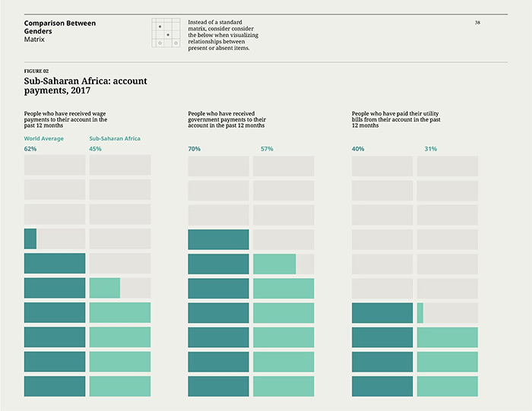Click page number 38
Screen dimensions: 532x411
tap(477, 23)
